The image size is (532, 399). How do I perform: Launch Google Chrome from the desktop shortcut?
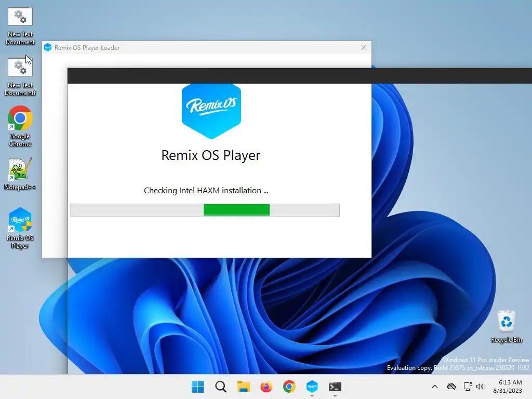20,126
